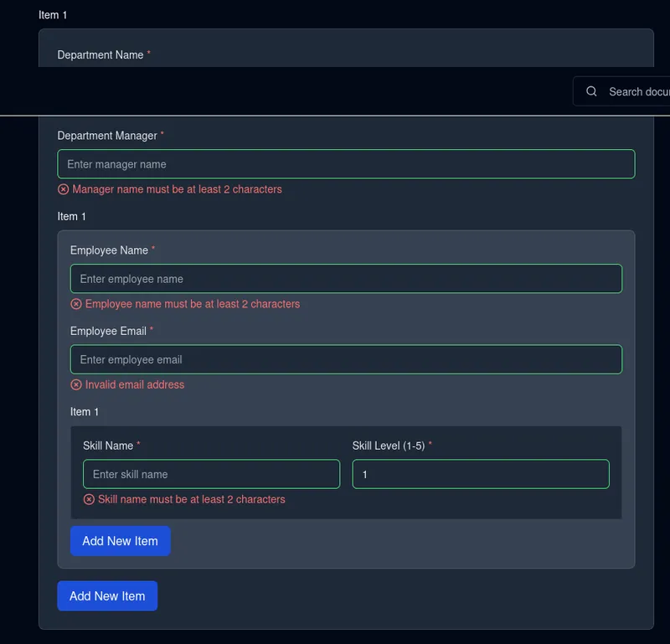This screenshot has height=644, width=670.
Task: Click the error icon beside skill name warning
Action: tap(90, 499)
